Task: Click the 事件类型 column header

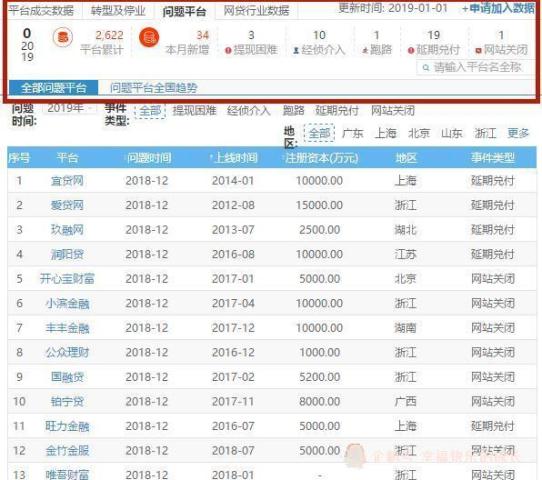Action: click(493, 158)
